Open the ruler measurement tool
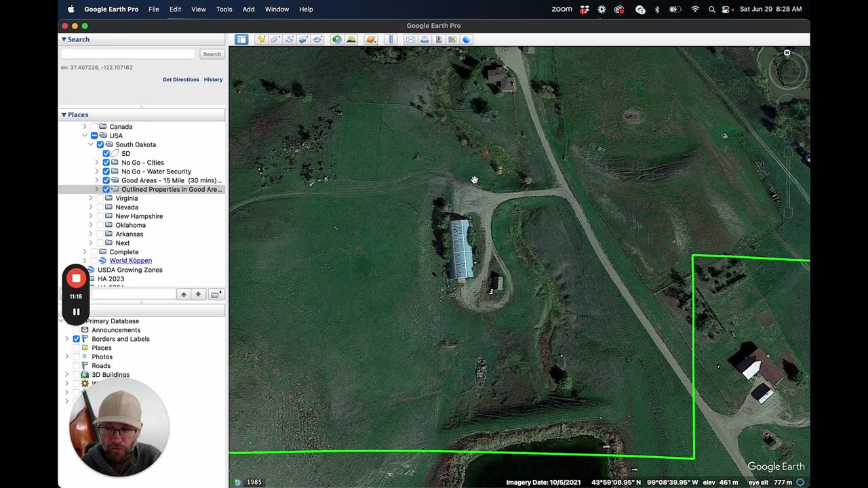868x488 pixels. 391,39
